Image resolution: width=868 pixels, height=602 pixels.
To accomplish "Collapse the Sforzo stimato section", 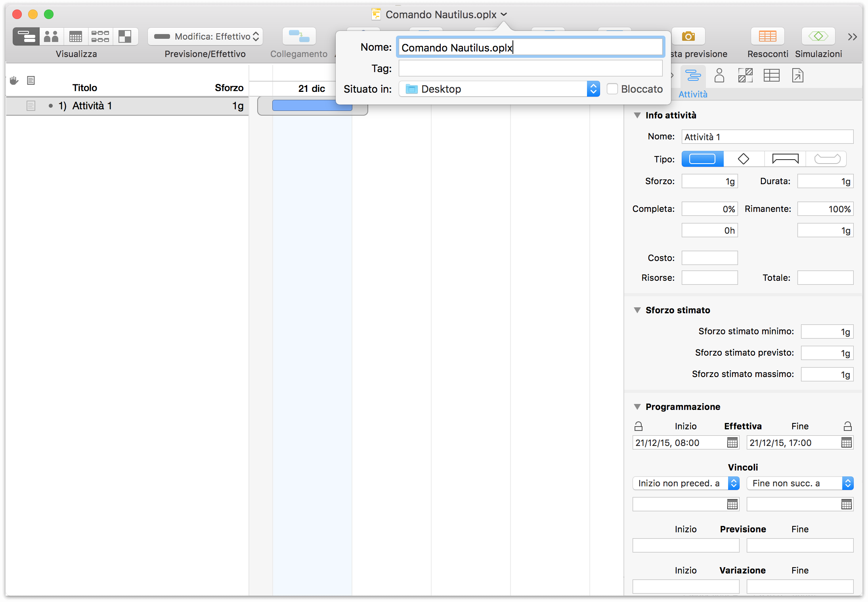I will pyautogui.click(x=637, y=310).
